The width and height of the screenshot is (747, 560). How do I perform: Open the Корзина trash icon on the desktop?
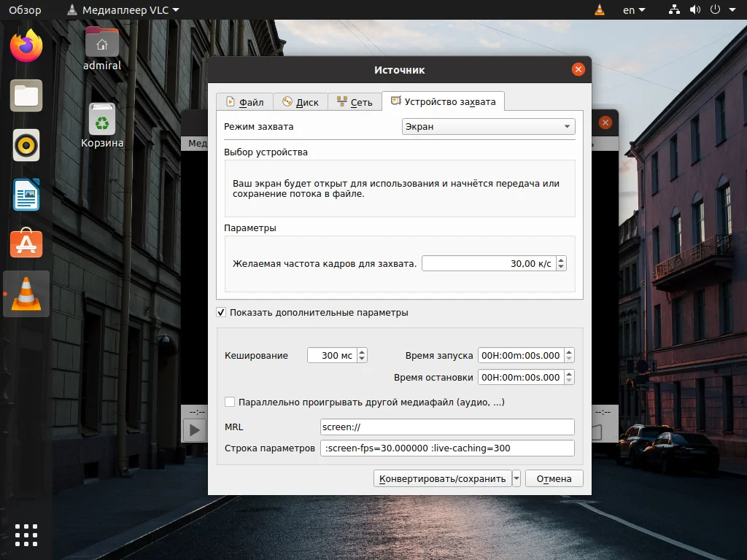point(101,118)
